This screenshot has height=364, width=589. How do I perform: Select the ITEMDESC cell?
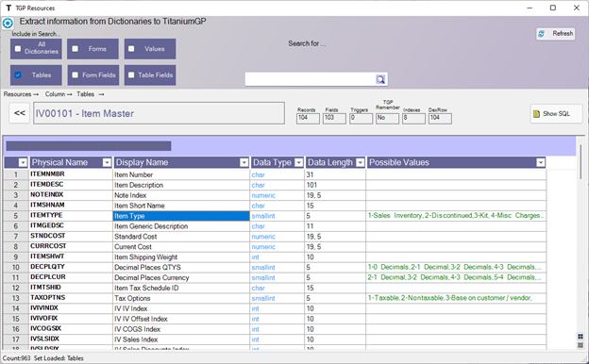tap(70, 185)
